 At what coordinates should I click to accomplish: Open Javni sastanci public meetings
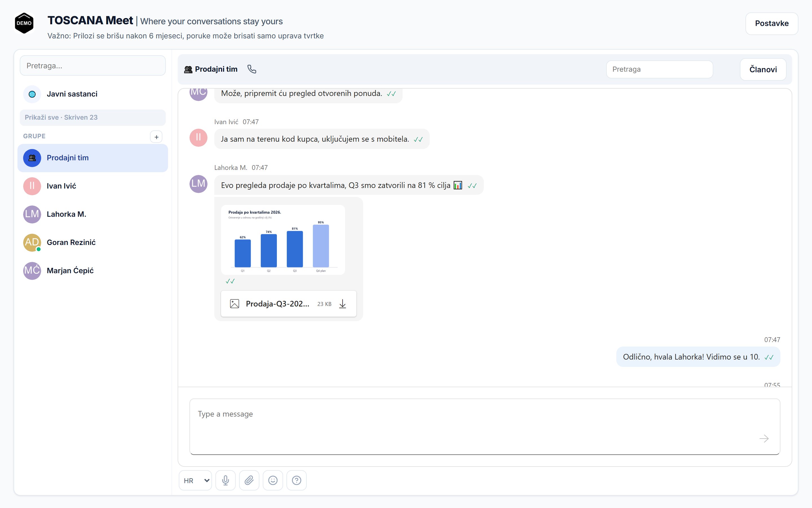point(92,94)
